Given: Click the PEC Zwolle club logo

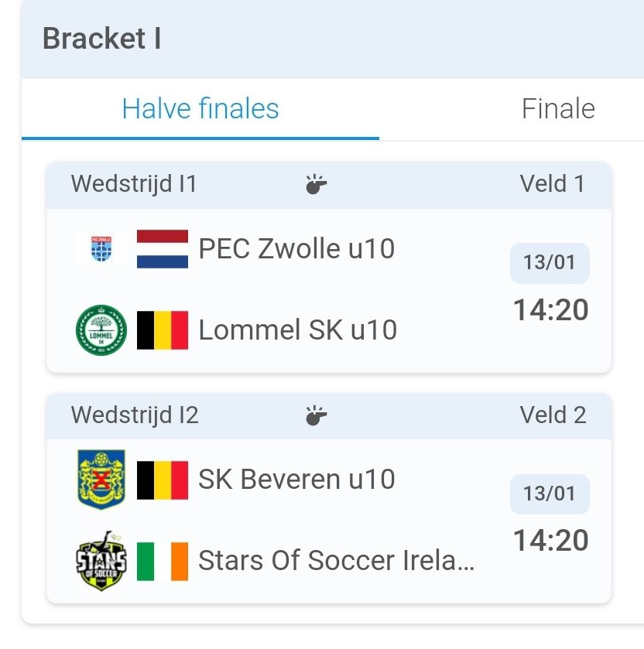Looking at the screenshot, I should 101,249.
